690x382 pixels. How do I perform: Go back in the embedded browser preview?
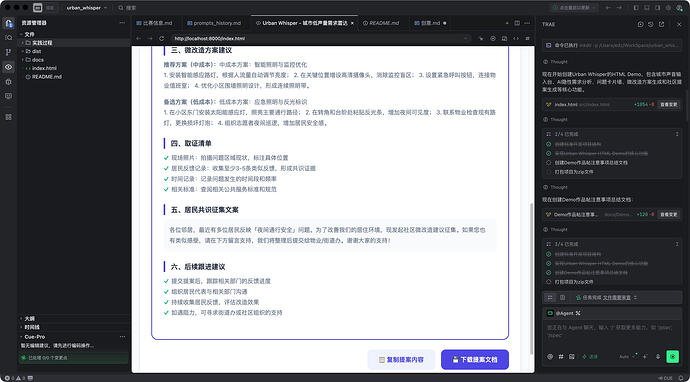coord(139,38)
